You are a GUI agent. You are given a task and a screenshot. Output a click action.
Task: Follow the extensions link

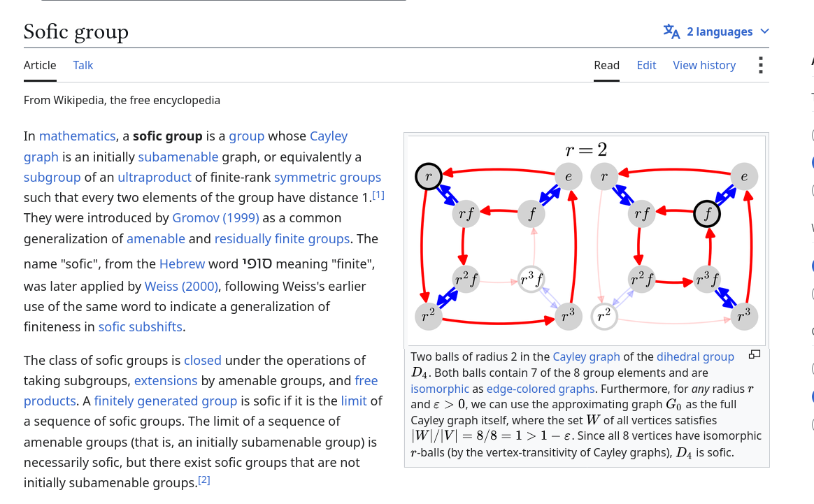(x=166, y=381)
